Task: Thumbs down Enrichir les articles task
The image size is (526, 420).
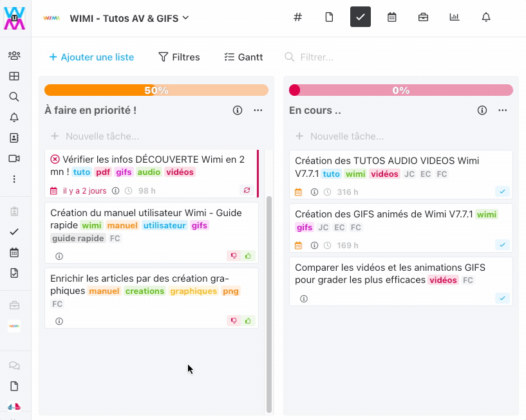Action: [x=234, y=321]
